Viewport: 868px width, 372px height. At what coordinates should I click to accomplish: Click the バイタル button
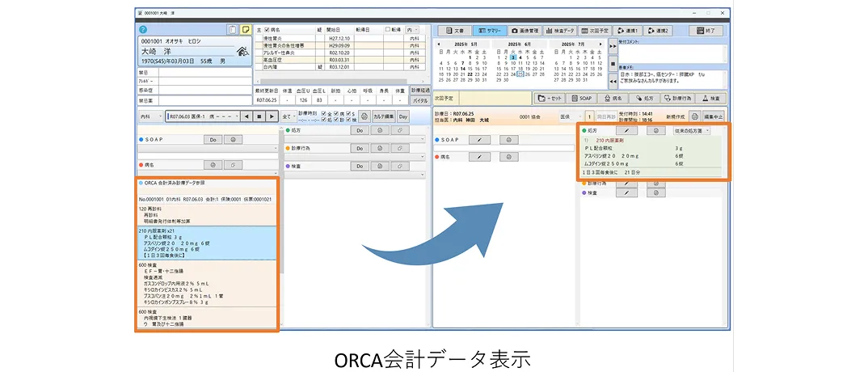tap(419, 100)
